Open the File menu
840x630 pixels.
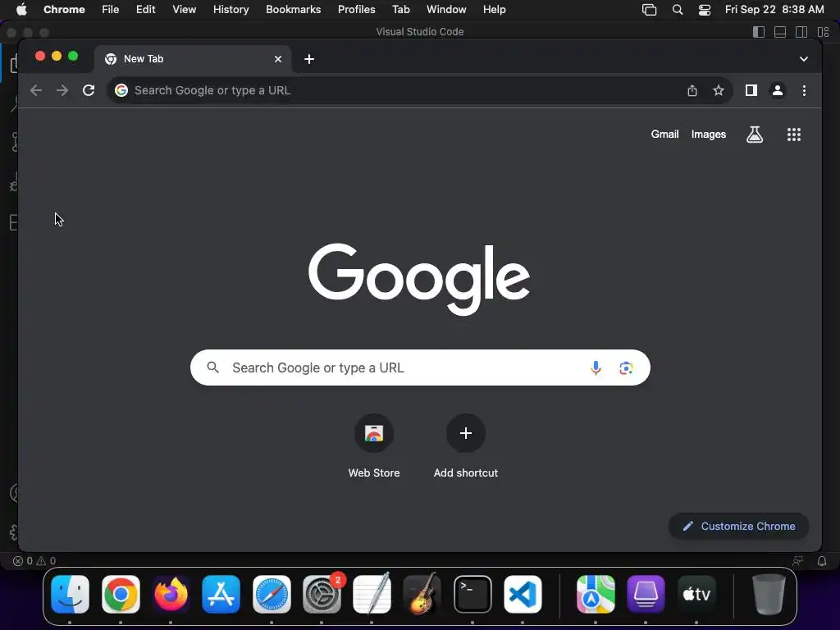click(x=111, y=10)
